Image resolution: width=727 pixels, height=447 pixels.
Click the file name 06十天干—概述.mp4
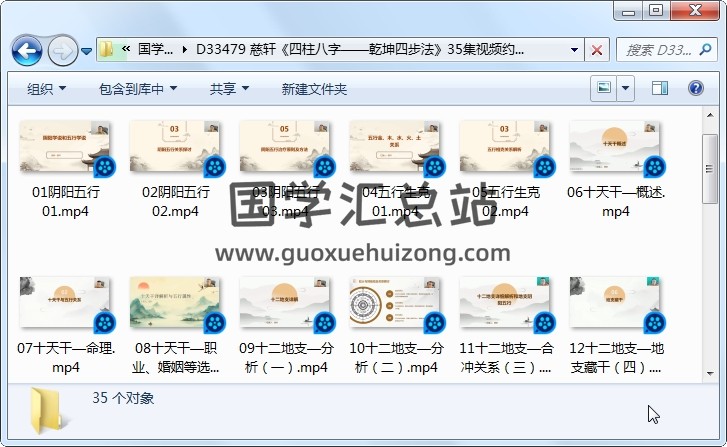coord(616,201)
